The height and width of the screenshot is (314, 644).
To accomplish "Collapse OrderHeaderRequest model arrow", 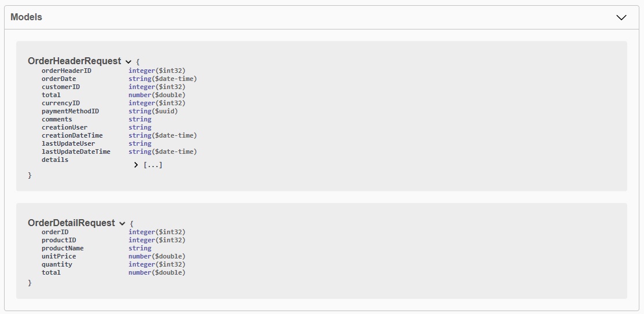I will [x=128, y=62].
